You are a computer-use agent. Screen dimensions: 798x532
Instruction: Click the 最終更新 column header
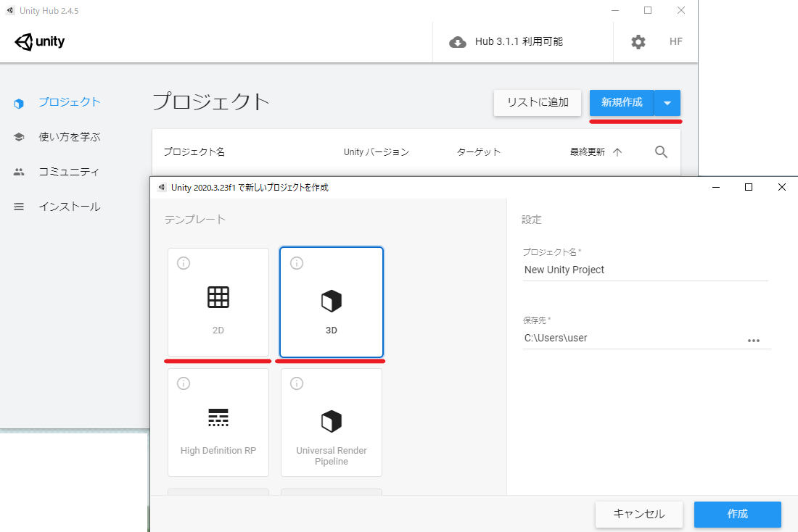pos(588,152)
